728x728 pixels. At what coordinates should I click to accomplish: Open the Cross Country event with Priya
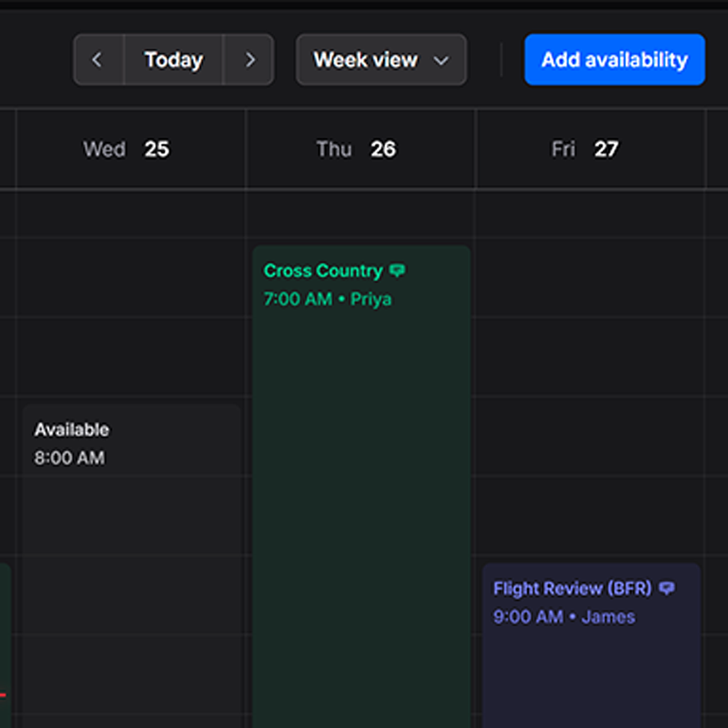coord(362,486)
